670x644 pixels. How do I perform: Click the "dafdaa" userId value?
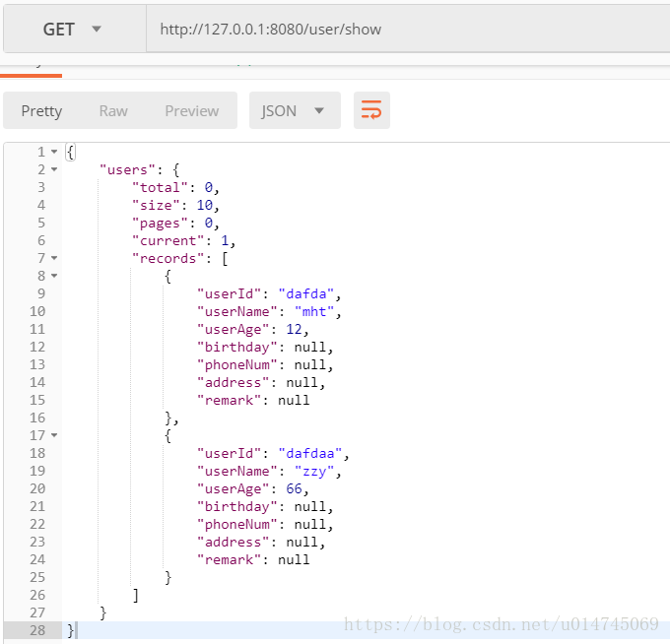coord(310,453)
